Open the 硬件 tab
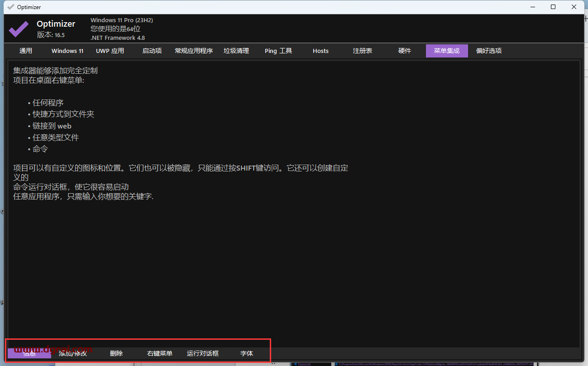The image size is (588, 366). [x=405, y=51]
